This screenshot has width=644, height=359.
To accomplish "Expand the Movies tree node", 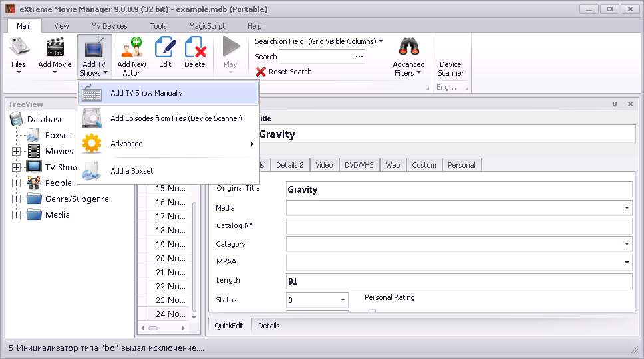I will (16, 151).
